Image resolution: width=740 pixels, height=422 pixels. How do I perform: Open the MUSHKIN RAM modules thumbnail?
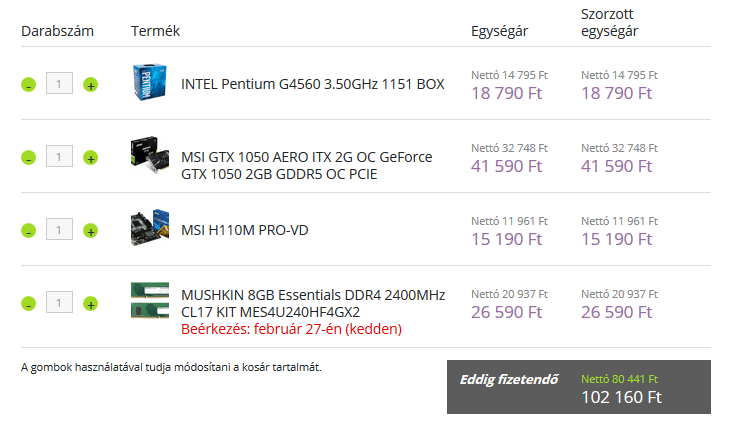150,300
